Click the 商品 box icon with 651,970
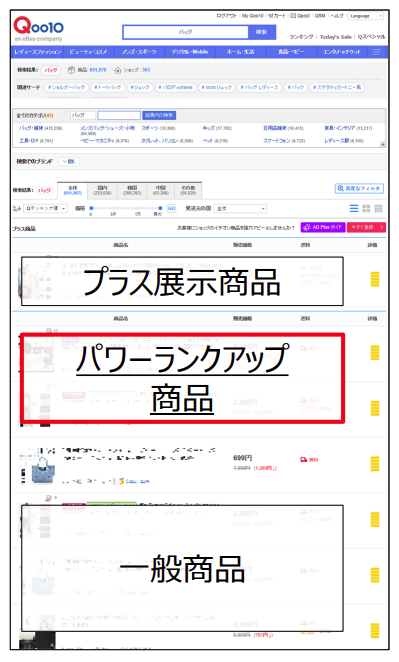The width and height of the screenshot is (399, 662). point(71,70)
